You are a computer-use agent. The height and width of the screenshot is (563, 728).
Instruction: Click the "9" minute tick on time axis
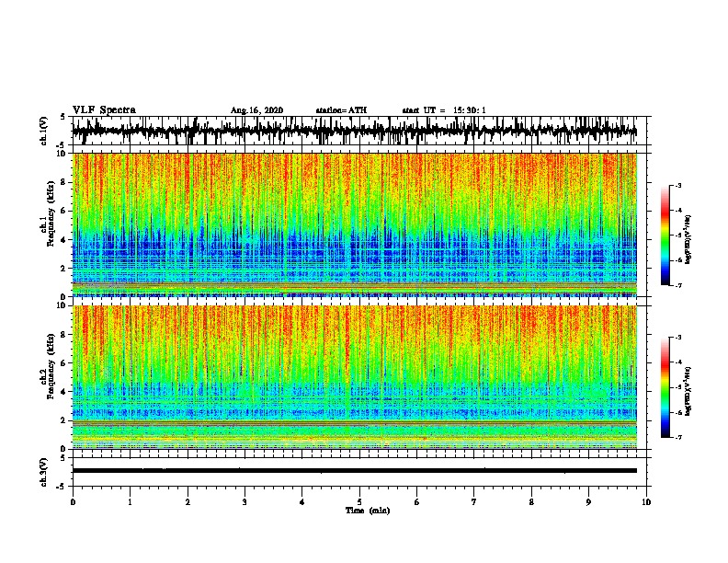tap(588, 502)
